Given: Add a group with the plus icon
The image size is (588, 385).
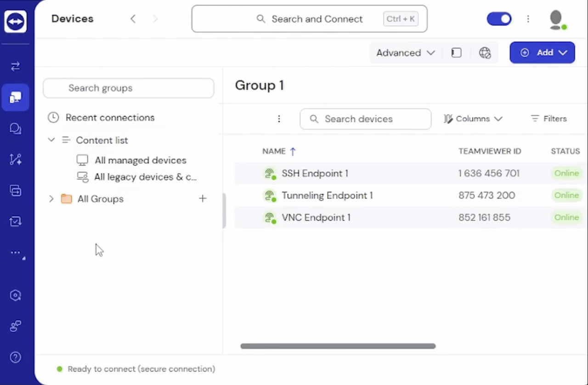Looking at the screenshot, I should 203,199.
